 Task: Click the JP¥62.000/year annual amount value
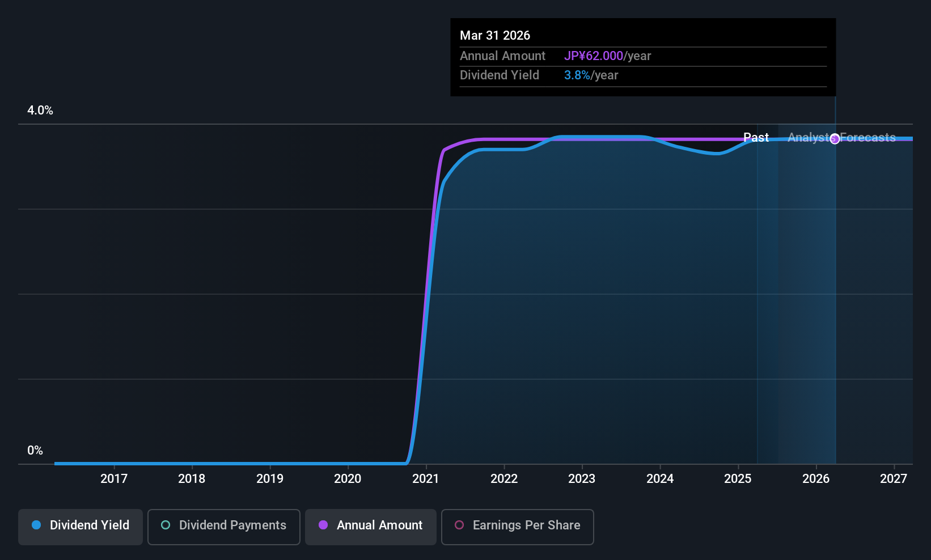[x=607, y=56]
